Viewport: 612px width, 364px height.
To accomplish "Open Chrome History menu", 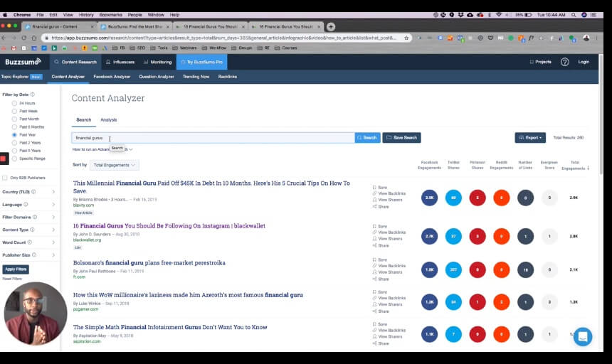I will click(x=86, y=15).
